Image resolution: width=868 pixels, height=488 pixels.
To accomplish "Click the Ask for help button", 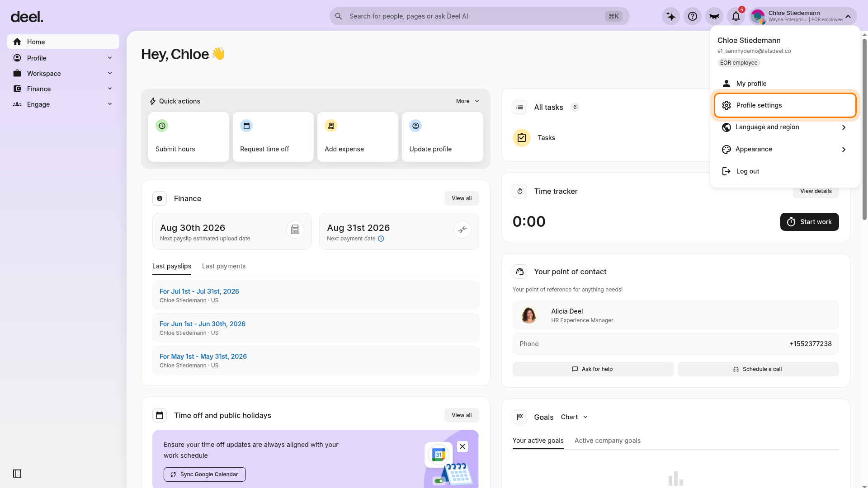I will pyautogui.click(x=593, y=369).
